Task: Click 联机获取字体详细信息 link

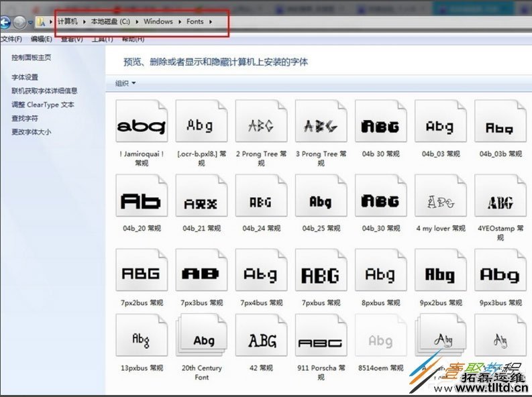Action: (44, 91)
